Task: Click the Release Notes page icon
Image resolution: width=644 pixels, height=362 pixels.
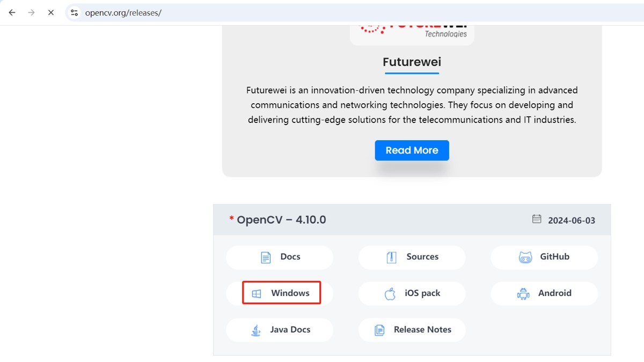Action: click(x=379, y=330)
